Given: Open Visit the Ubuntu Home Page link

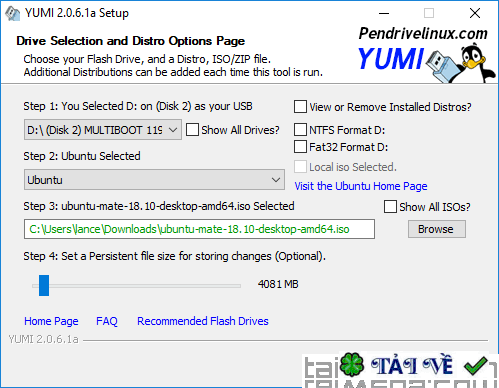Looking at the screenshot, I should tap(361, 186).
